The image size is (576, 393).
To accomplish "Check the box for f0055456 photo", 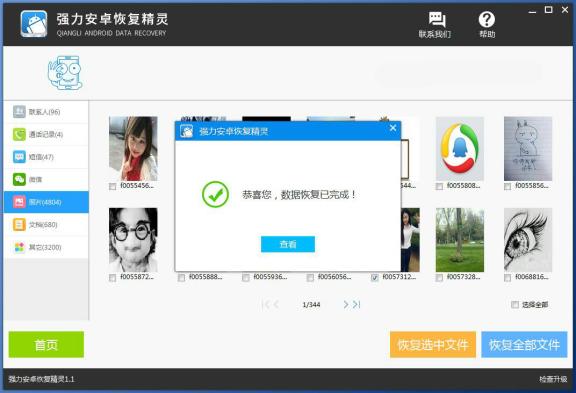I will [x=112, y=187].
